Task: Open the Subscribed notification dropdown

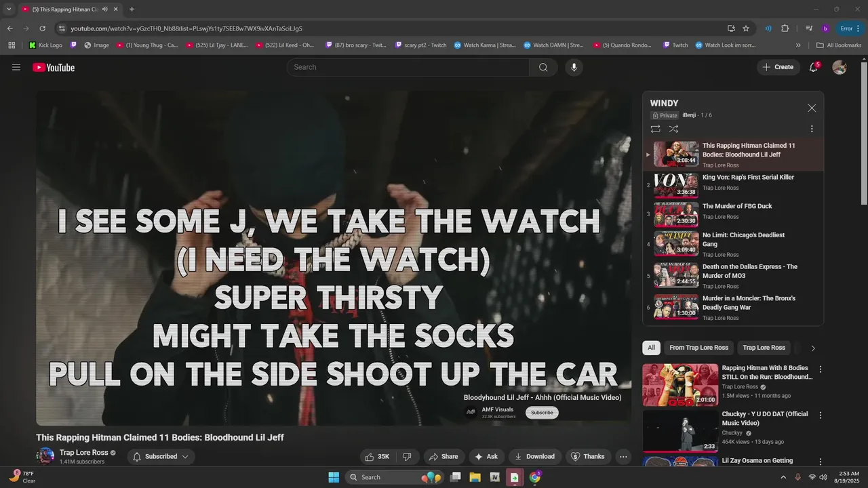Action: coord(161,457)
